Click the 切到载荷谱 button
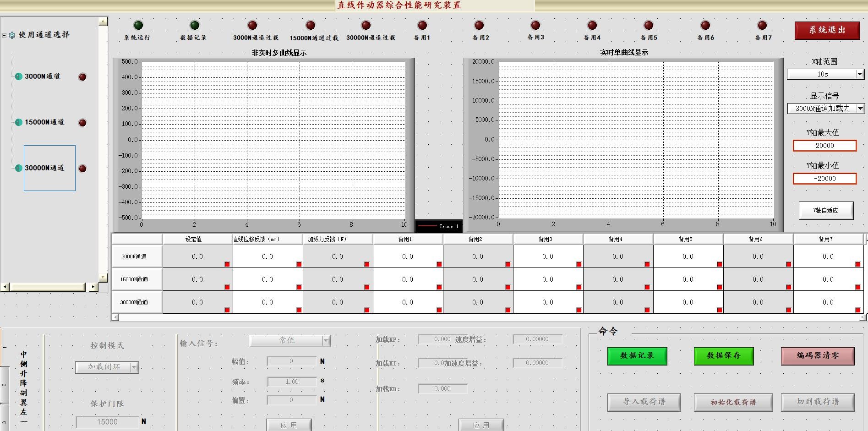Screen dimensions: 868x431 tap(818, 402)
